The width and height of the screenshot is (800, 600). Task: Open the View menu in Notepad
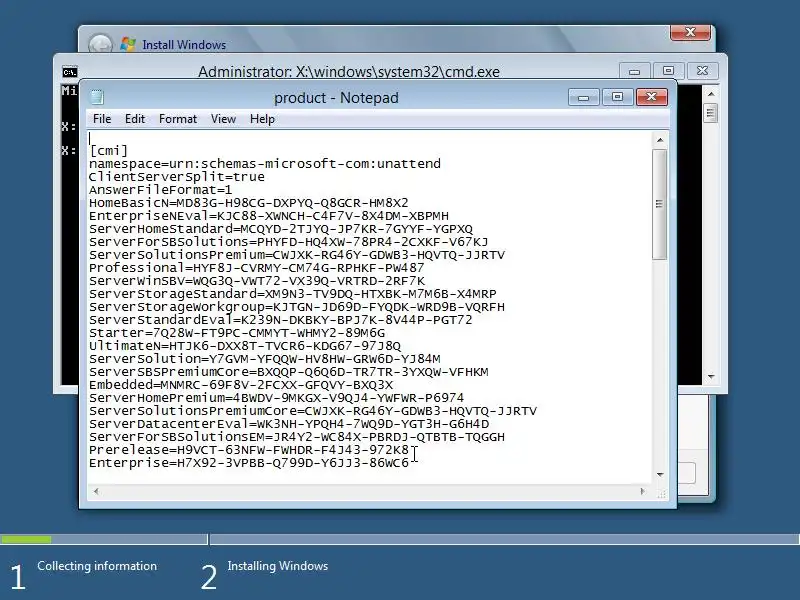223,119
